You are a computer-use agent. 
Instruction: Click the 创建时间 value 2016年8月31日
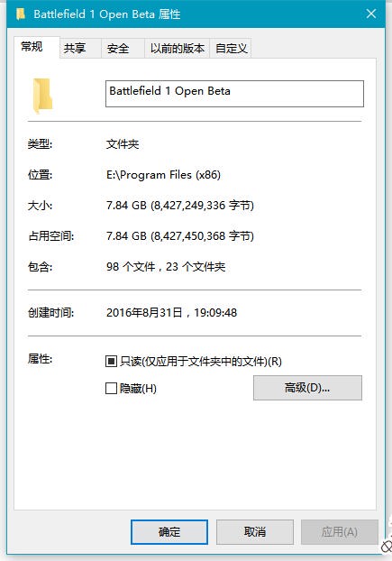pos(144,313)
